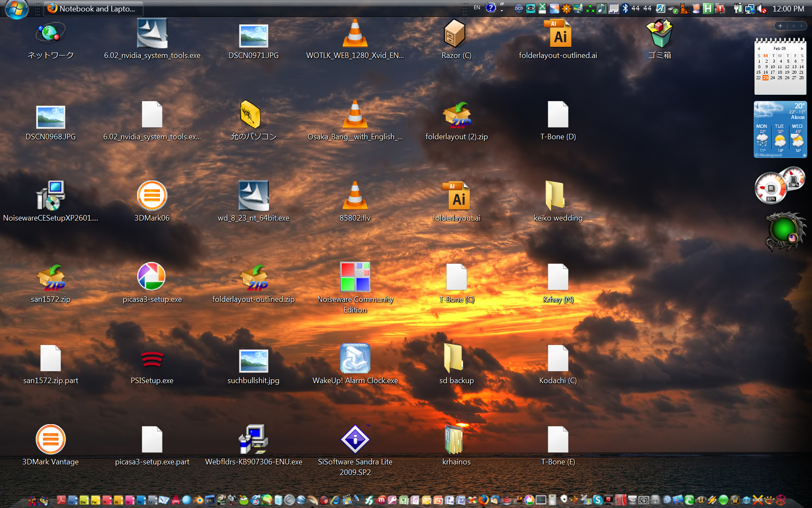812x508 pixels.
Task: Select the PSISetup.exe icon
Action: 152,359
